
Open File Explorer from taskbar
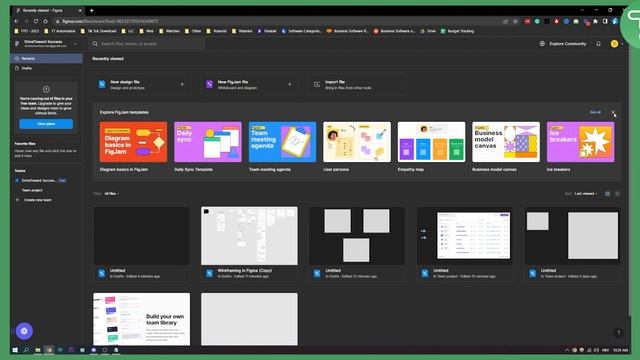[38, 350]
